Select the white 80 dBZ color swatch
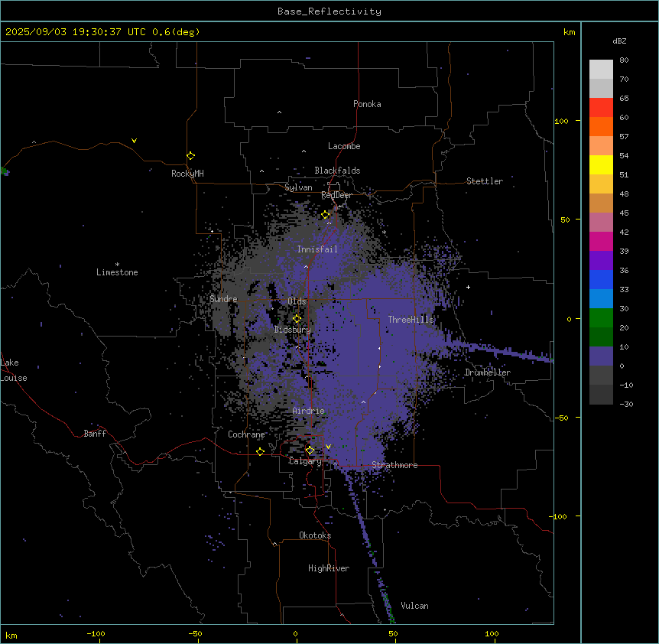 point(601,69)
